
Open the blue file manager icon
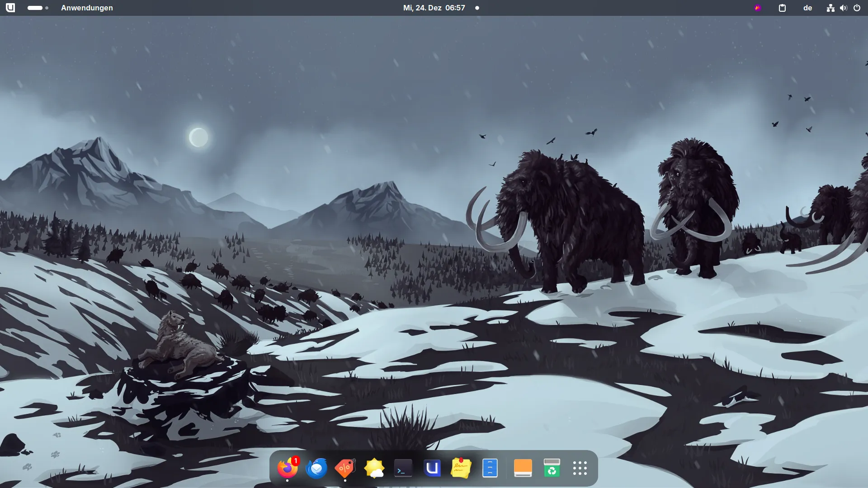click(x=490, y=468)
